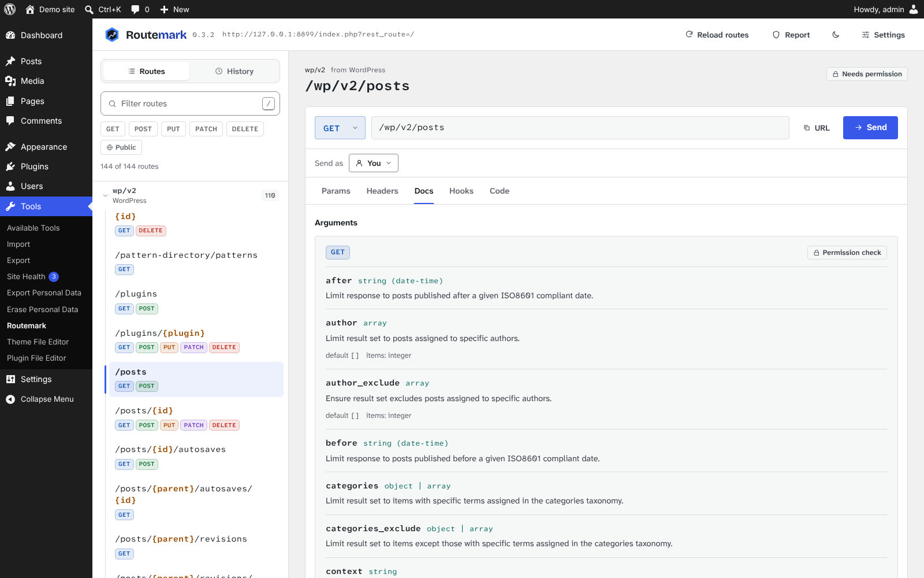
Task: Click the Filter routes search field
Action: 190,103
